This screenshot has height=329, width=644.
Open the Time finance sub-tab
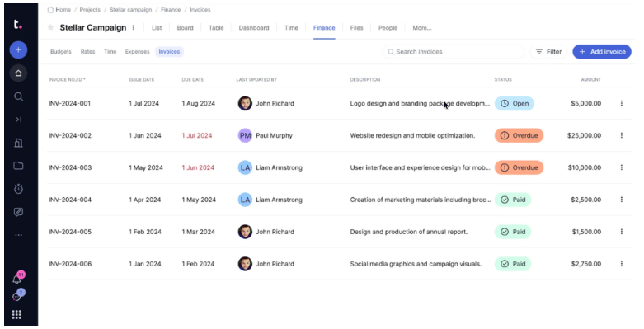110,52
